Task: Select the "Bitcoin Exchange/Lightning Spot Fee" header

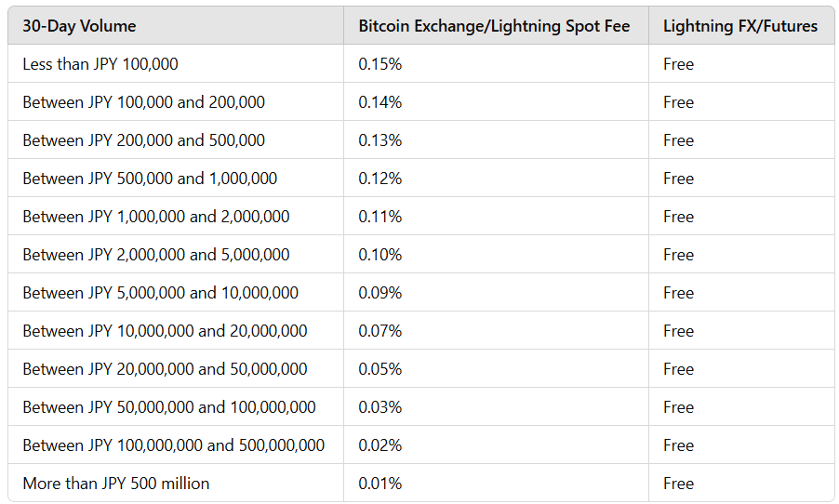Action: tap(494, 26)
